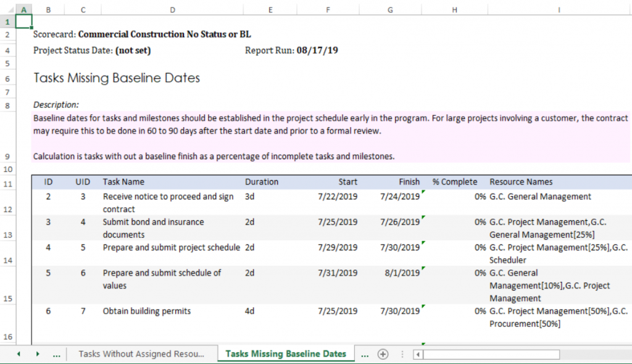Viewport: 632px width, 364px height.
Task: Select column D header
Action: tap(172, 9)
